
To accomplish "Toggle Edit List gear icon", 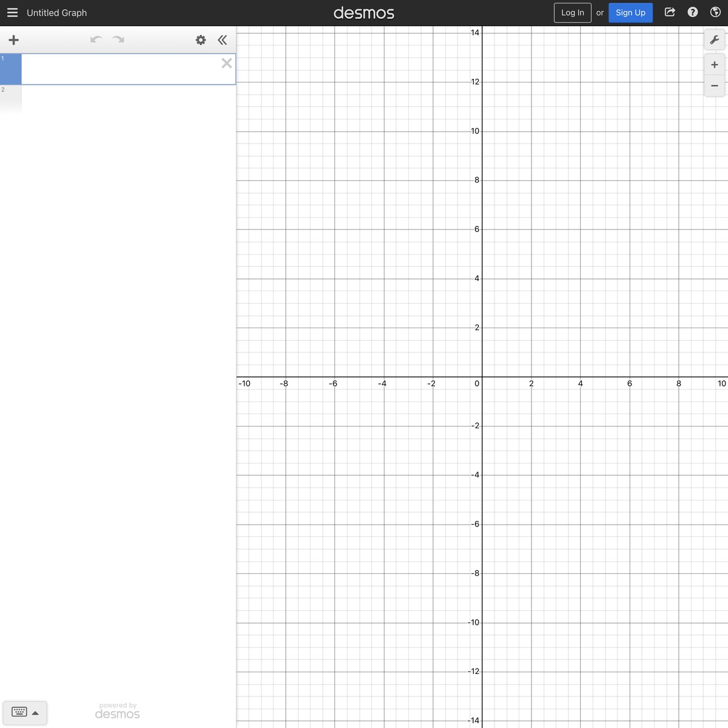I will [x=201, y=40].
